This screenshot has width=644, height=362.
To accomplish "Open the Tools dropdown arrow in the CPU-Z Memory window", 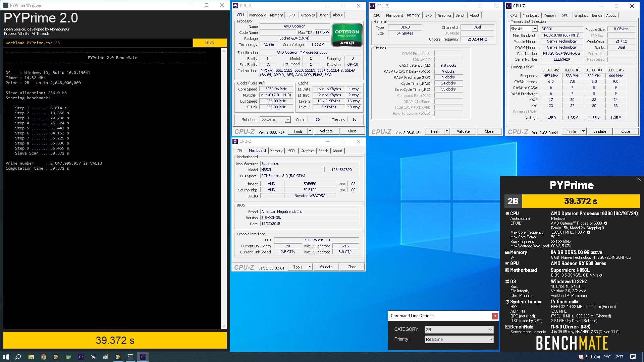I will tap(447, 131).
